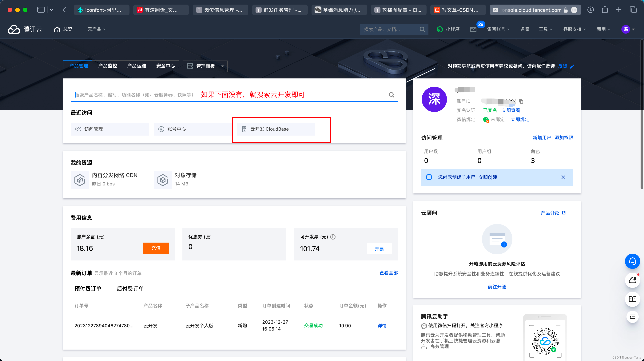Toggle the Safari sidebar icon
Screen dimensions: 644x361
click(41, 10)
